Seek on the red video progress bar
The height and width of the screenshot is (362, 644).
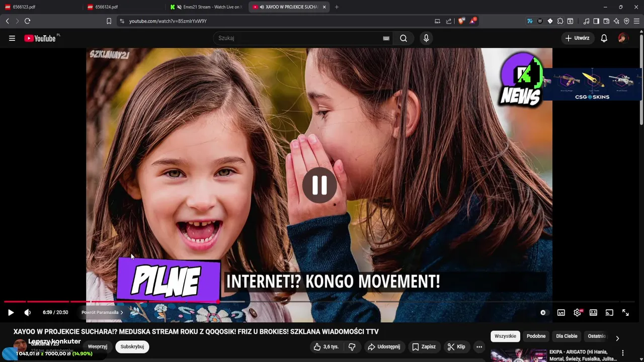tap(320, 302)
